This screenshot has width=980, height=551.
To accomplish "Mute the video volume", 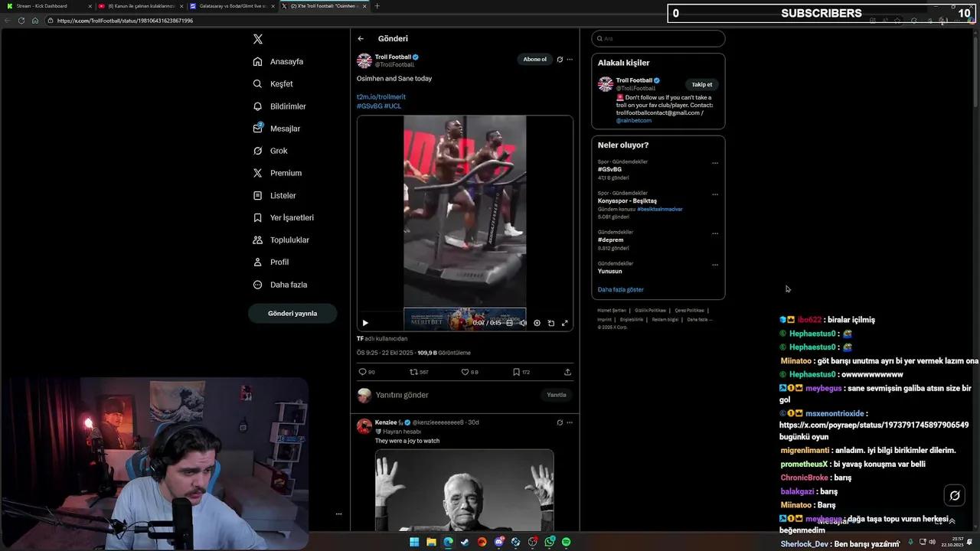I will [523, 323].
